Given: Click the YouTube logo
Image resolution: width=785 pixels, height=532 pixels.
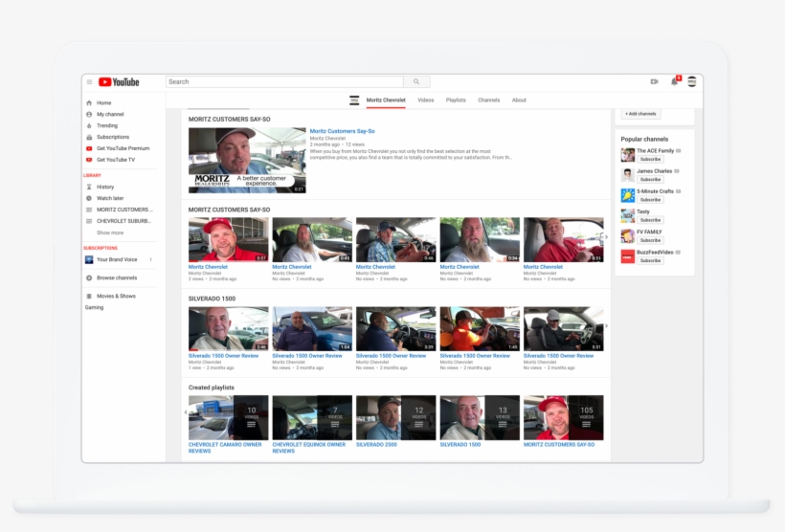Looking at the screenshot, I should point(119,82).
